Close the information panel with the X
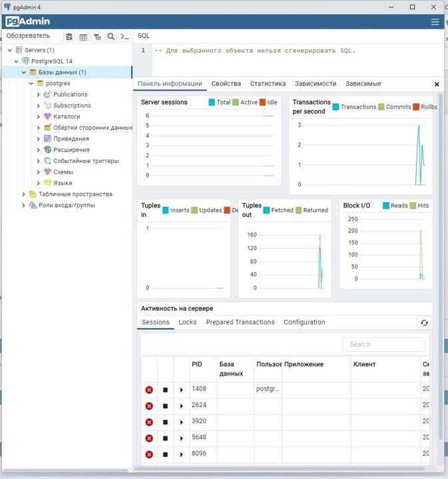The width and height of the screenshot is (448, 479). tap(437, 84)
